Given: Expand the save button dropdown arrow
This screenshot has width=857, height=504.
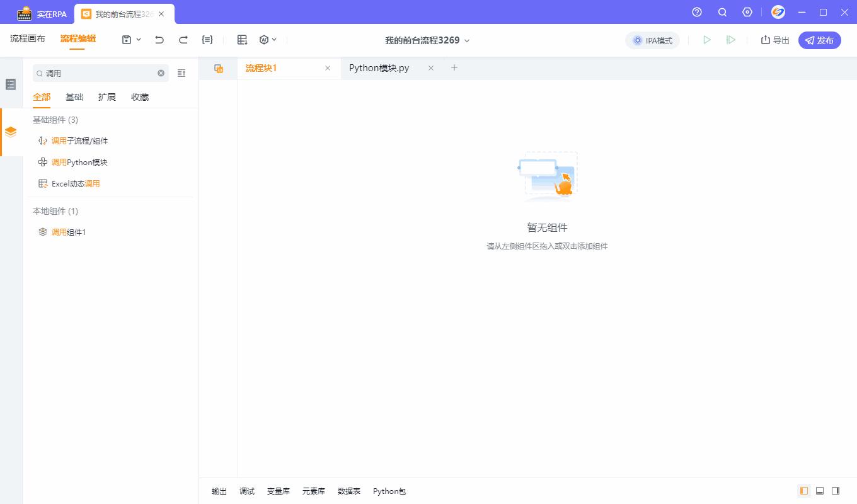Looking at the screenshot, I should 138,39.
